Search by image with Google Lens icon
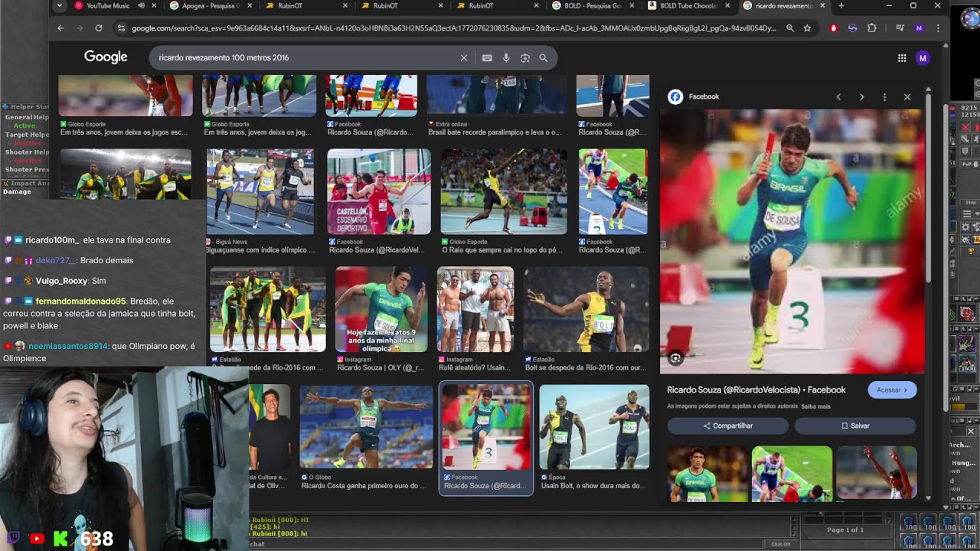This screenshot has height=551, width=980. pyautogui.click(x=525, y=58)
